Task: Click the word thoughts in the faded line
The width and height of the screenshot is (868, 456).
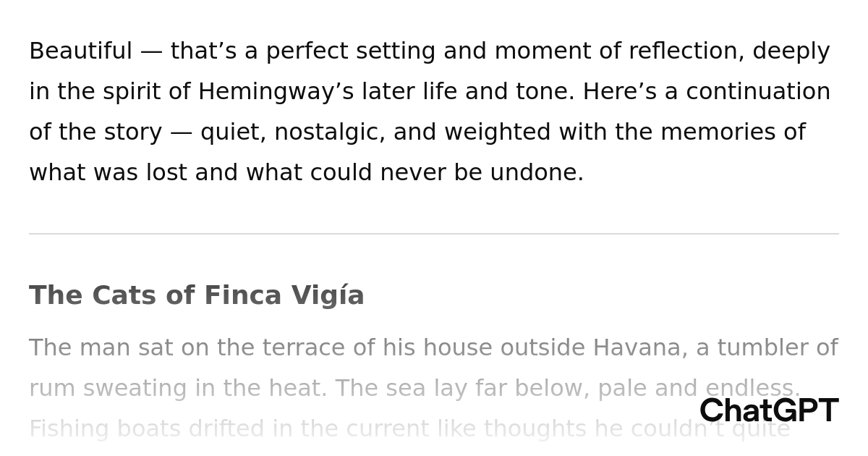Action: pos(534,429)
